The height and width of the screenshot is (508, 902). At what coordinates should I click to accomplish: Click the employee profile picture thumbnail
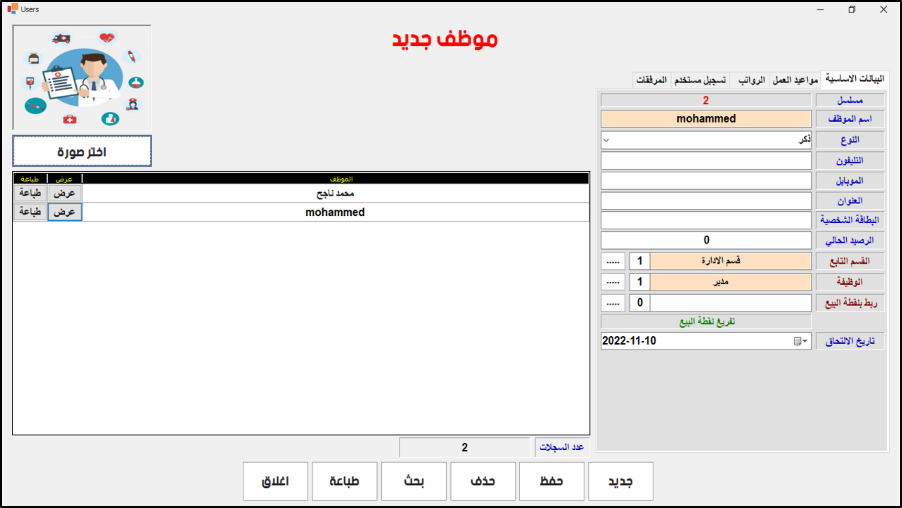tap(82, 78)
